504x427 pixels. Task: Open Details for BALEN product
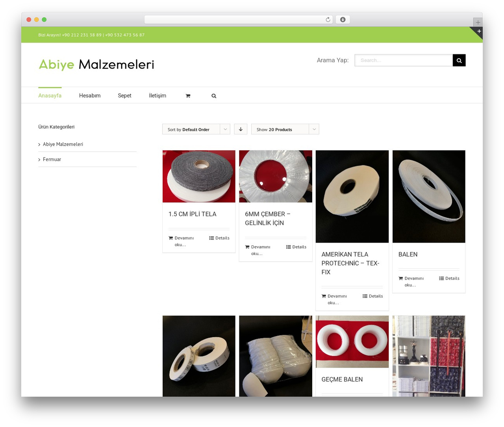[x=449, y=278]
